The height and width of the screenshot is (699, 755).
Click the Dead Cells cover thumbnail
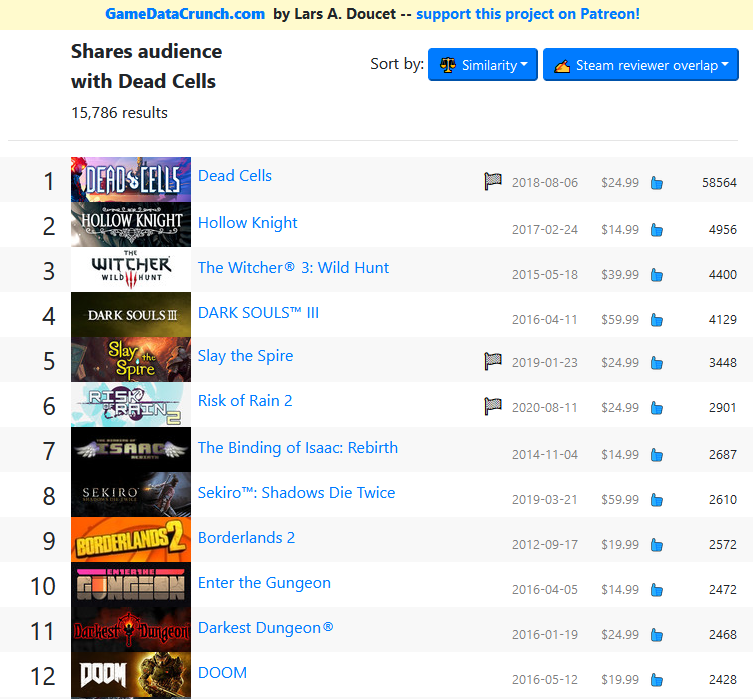(x=131, y=180)
